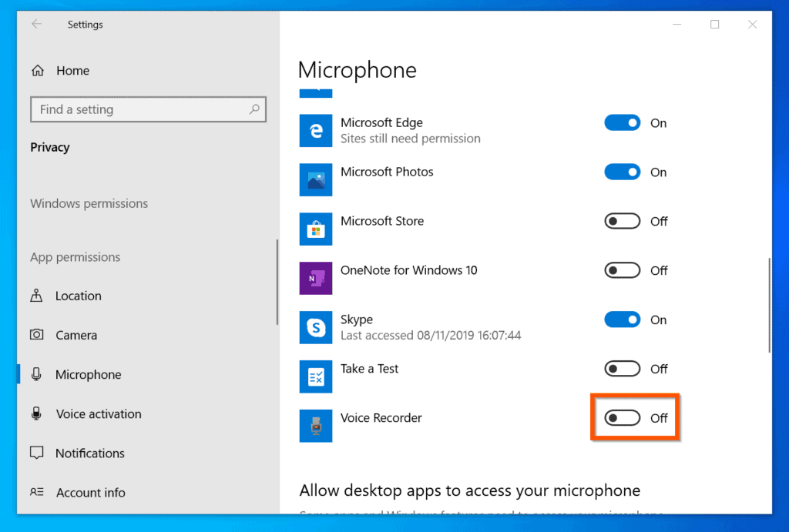
Task: Click the App permissions label
Action: 75,257
